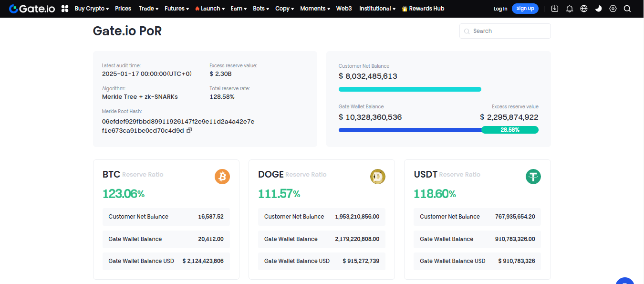Click the Dogecoin coin icon
Viewport: 644px width, 284px height.
pos(378,177)
